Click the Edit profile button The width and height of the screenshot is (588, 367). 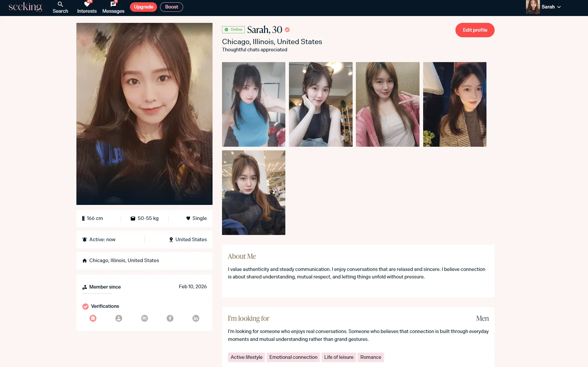(475, 30)
